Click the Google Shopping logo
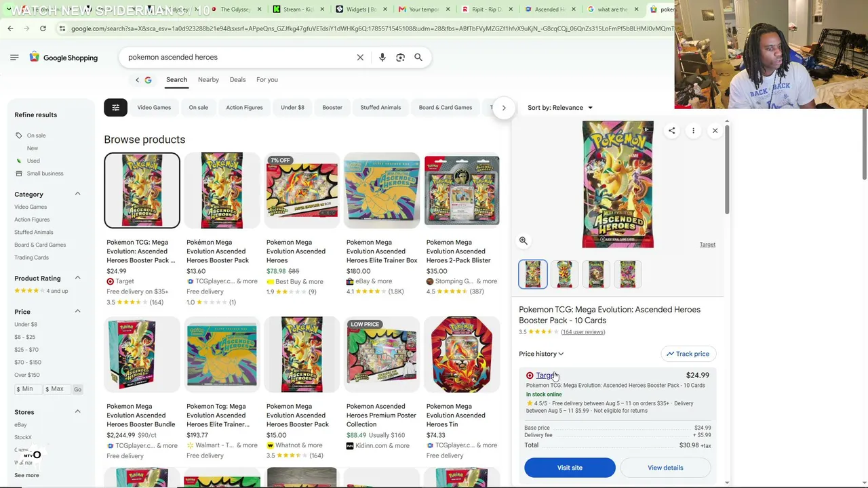The image size is (868, 488). (x=64, y=58)
